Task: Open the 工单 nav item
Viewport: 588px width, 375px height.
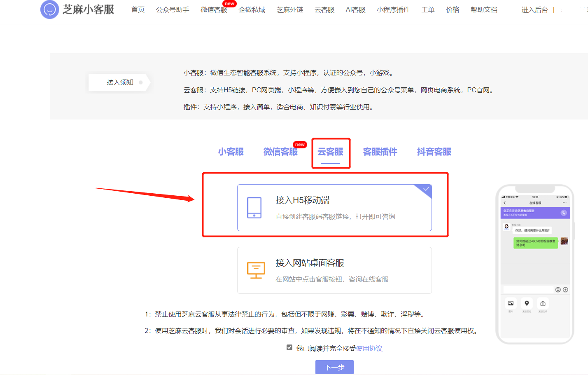Action: [x=428, y=9]
